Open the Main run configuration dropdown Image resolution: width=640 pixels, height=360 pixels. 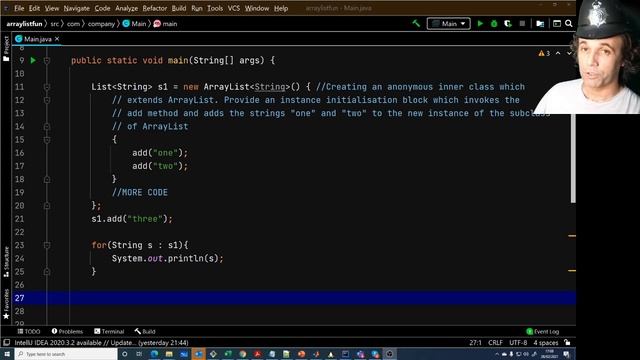(x=449, y=24)
